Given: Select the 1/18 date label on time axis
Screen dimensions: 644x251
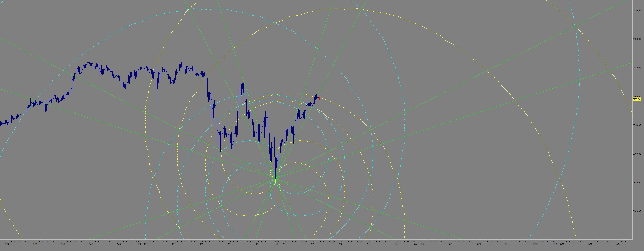Looking at the screenshot, I should pos(7,244).
